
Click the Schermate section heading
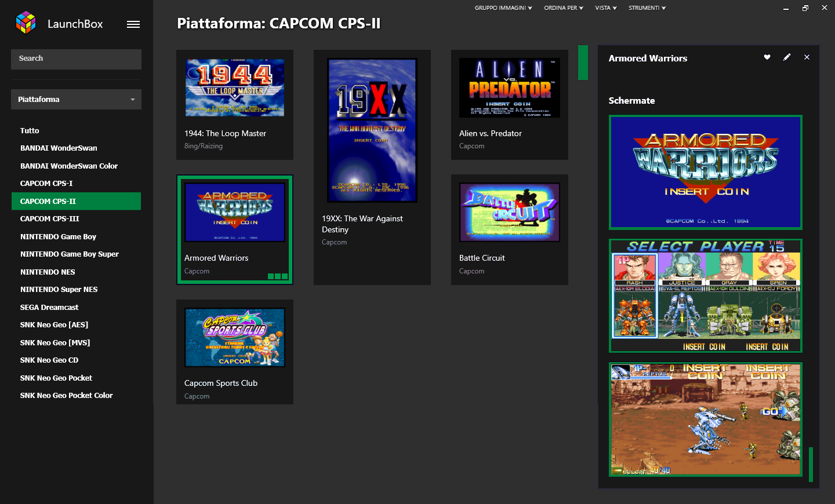[x=631, y=101]
